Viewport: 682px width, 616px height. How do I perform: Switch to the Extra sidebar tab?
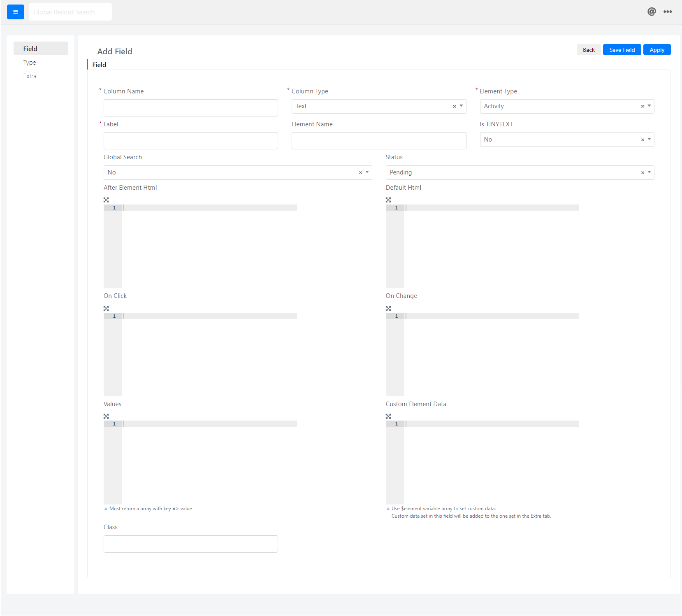point(30,76)
